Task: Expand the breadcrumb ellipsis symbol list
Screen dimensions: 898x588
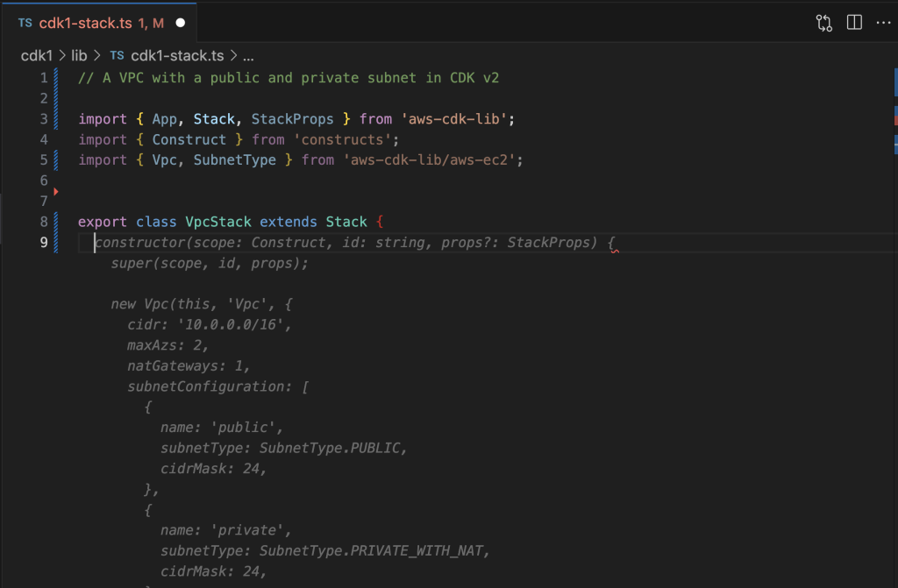Action: pyautogui.click(x=248, y=56)
